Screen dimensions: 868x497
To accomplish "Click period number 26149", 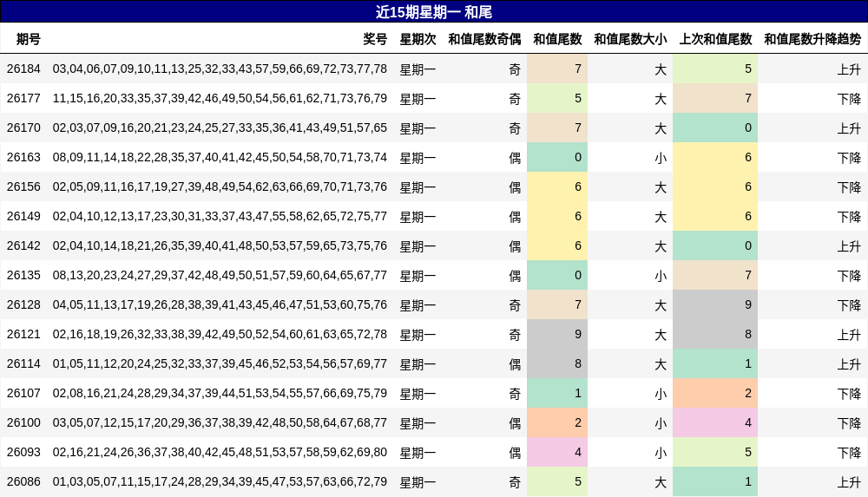I will [x=23, y=216].
